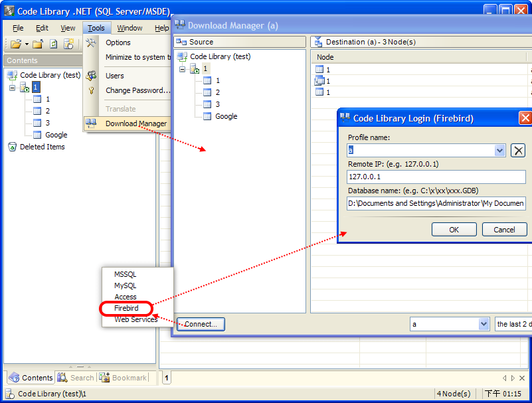Click the Google node icon in Source tree

click(x=207, y=116)
